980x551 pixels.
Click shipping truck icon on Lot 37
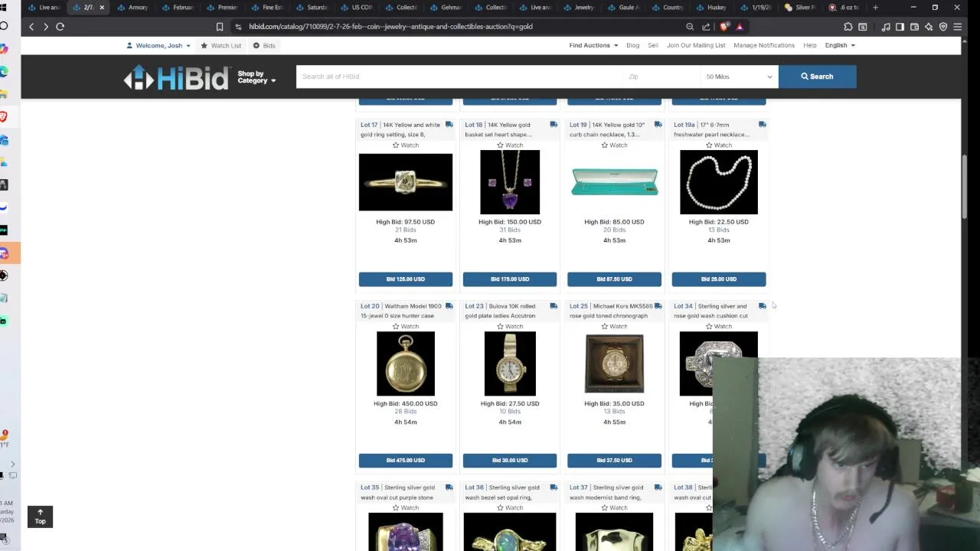[658, 487]
